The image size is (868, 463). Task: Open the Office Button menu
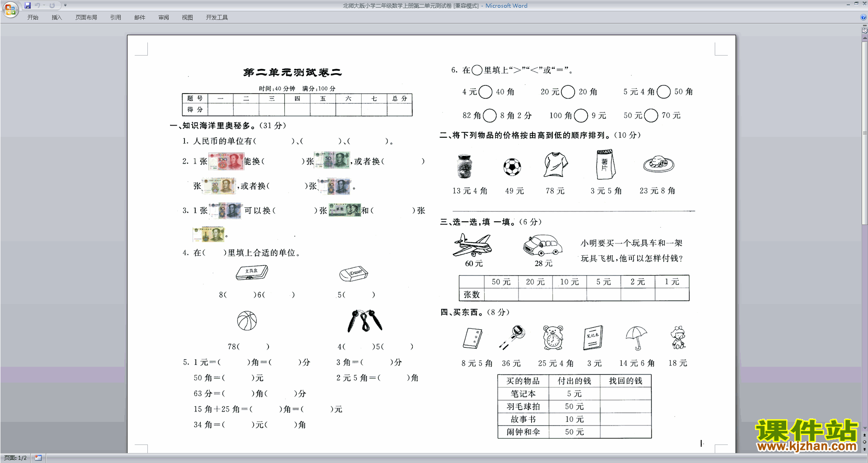[x=10, y=9]
